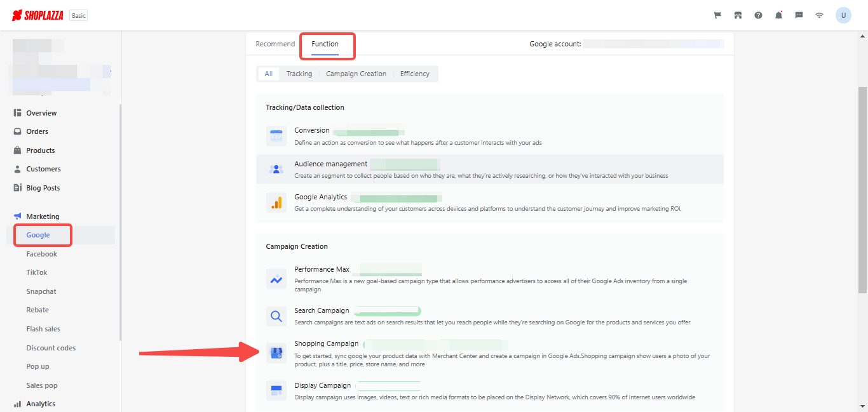Click the Display Campaign icon
The image size is (868, 412).
pos(276,390)
